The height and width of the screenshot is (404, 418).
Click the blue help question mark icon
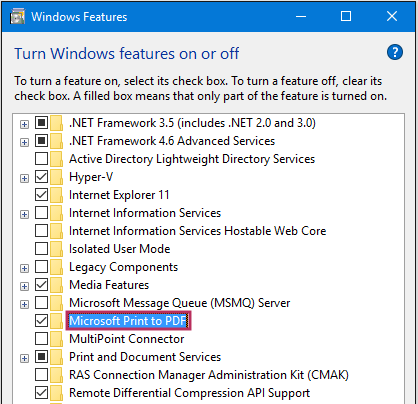coord(395,52)
